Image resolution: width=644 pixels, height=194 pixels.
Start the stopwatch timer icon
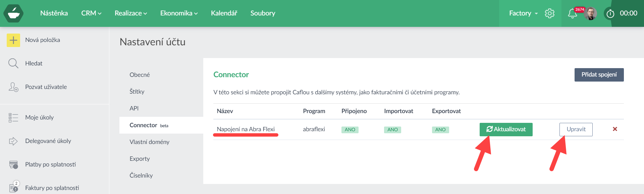coord(610,14)
